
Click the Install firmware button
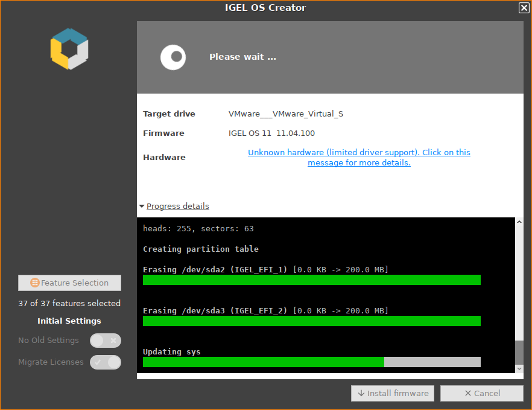coord(393,393)
